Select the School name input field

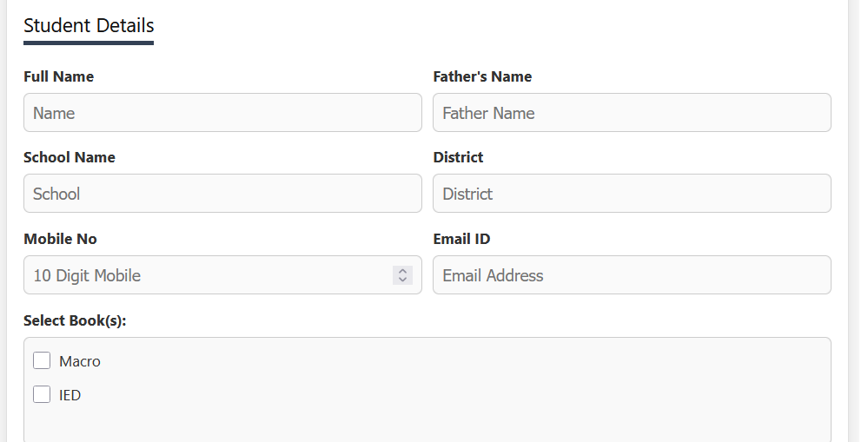pyautogui.click(x=222, y=194)
